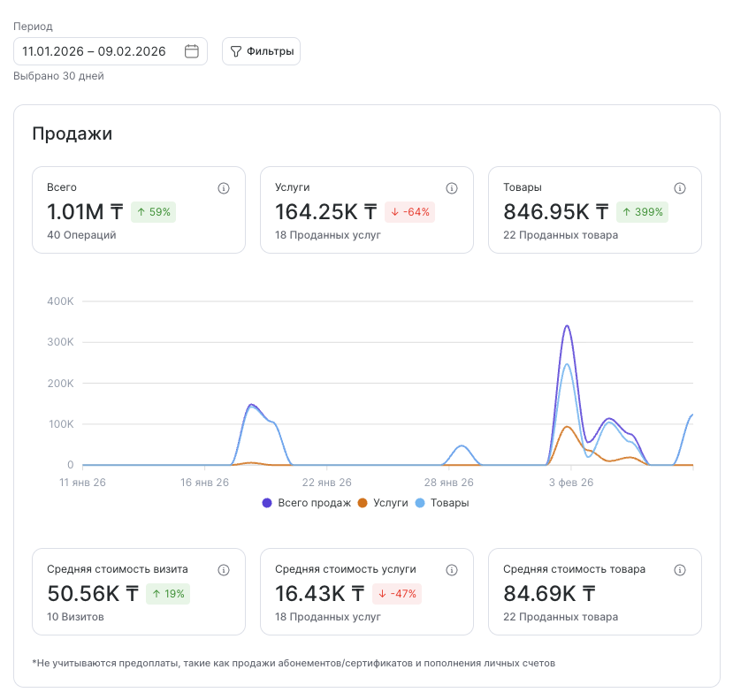Select the 846.95K ₸ Товары total value
Screen dimensions: 733x700
coord(555,212)
